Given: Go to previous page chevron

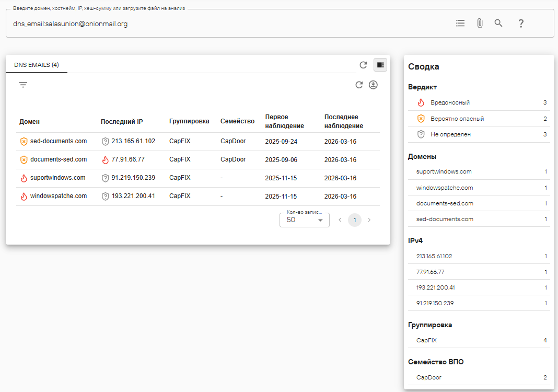Looking at the screenshot, I should point(340,220).
